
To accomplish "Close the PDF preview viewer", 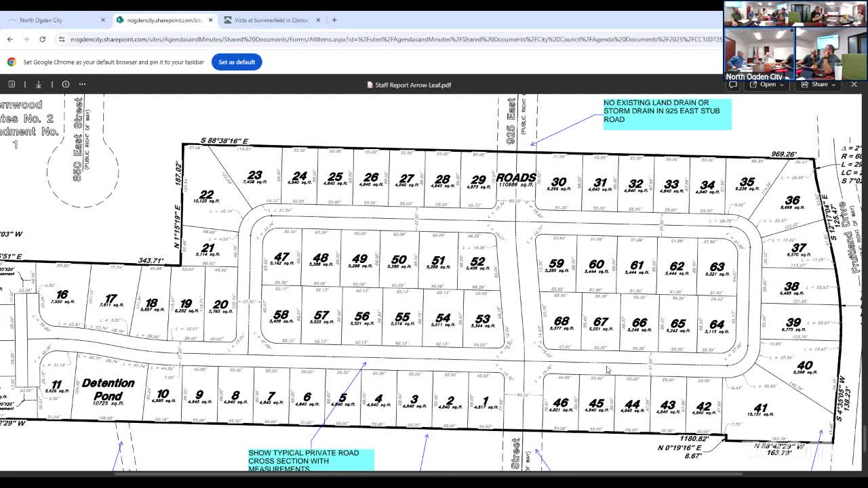I will [854, 85].
